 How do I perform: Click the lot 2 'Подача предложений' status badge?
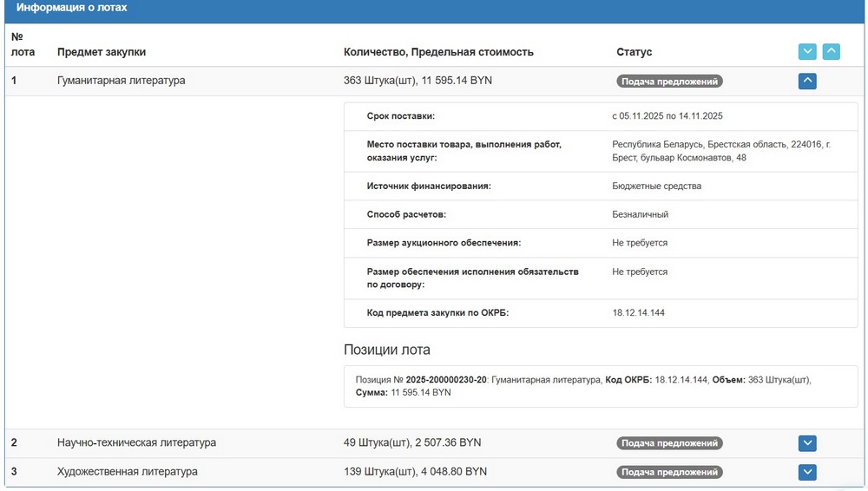(x=669, y=443)
